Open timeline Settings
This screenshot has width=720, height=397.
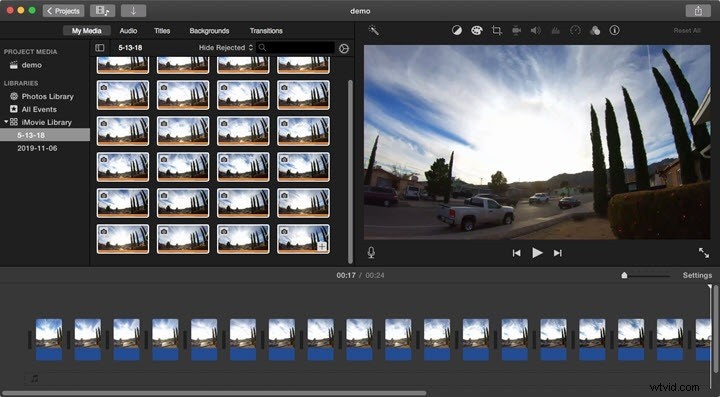(x=697, y=275)
